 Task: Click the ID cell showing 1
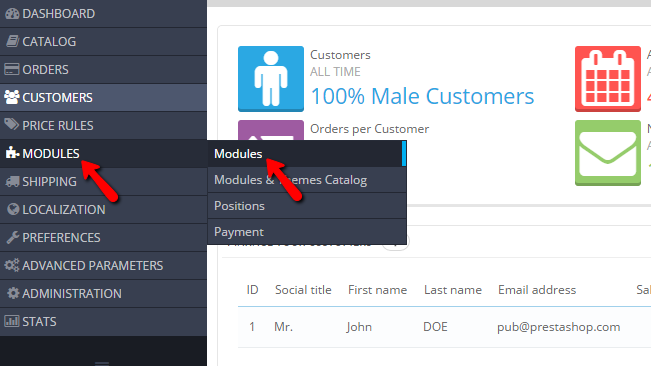tap(252, 327)
